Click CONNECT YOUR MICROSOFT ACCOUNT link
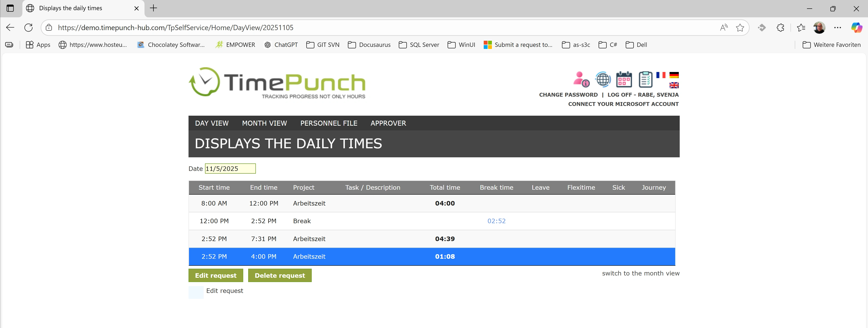 tap(623, 104)
